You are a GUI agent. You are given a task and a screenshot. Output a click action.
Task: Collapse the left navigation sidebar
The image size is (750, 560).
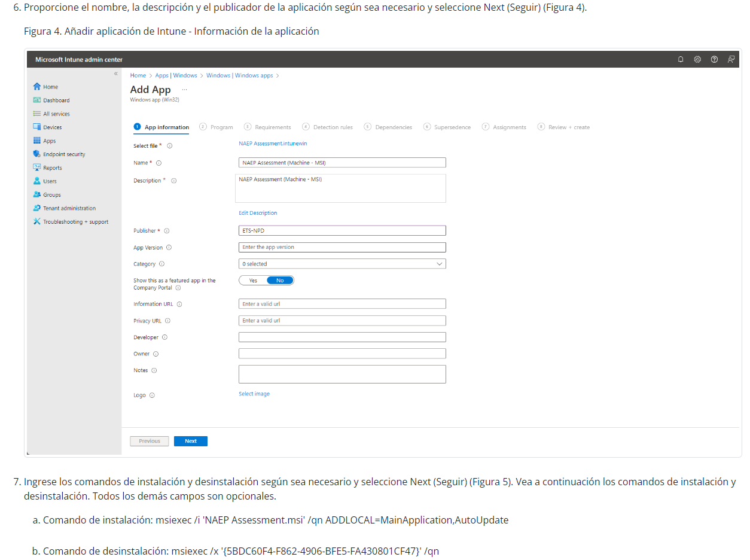pyautogui.click(x=116, y=74)
